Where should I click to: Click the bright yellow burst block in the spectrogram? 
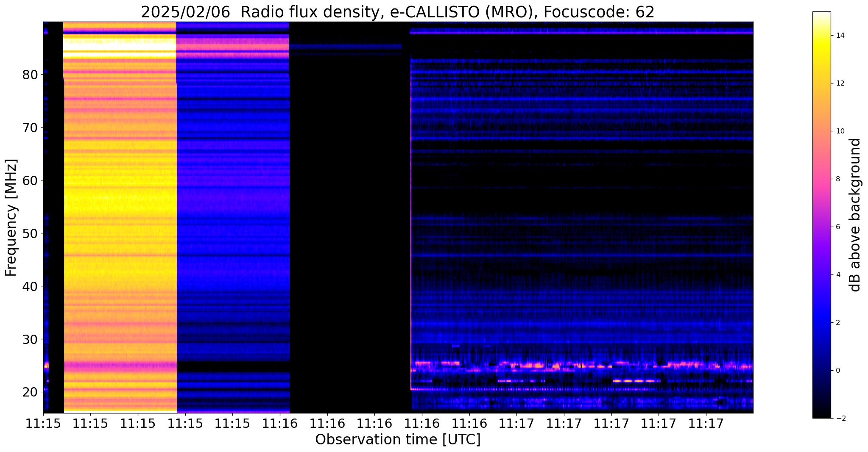pyautogui.click(x=120, y=217)
